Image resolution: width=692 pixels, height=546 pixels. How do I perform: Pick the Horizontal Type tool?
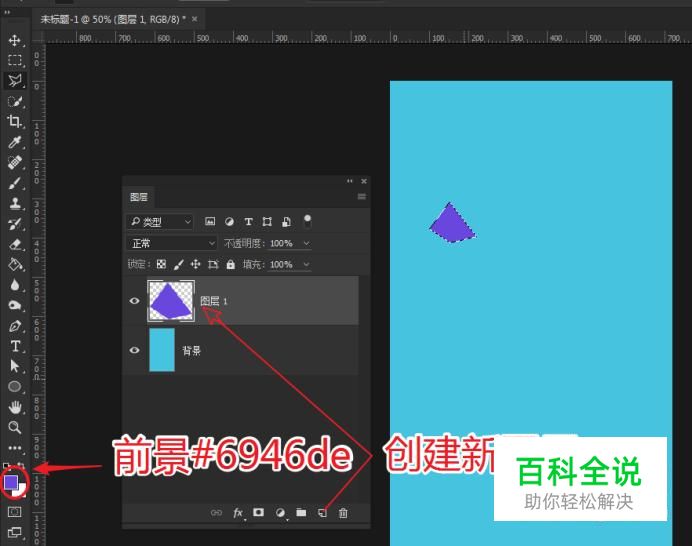(15, 346)
